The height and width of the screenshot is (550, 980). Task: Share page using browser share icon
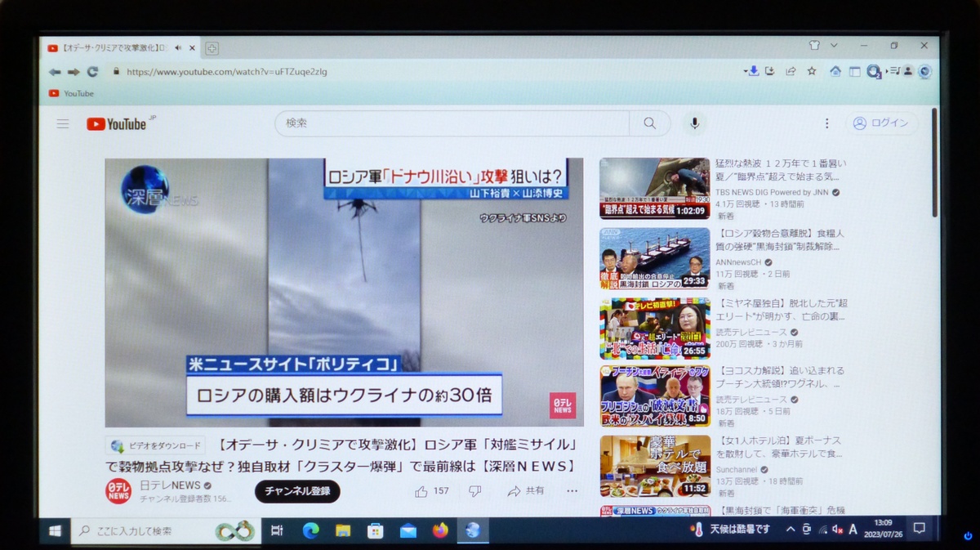coord(791,71)
